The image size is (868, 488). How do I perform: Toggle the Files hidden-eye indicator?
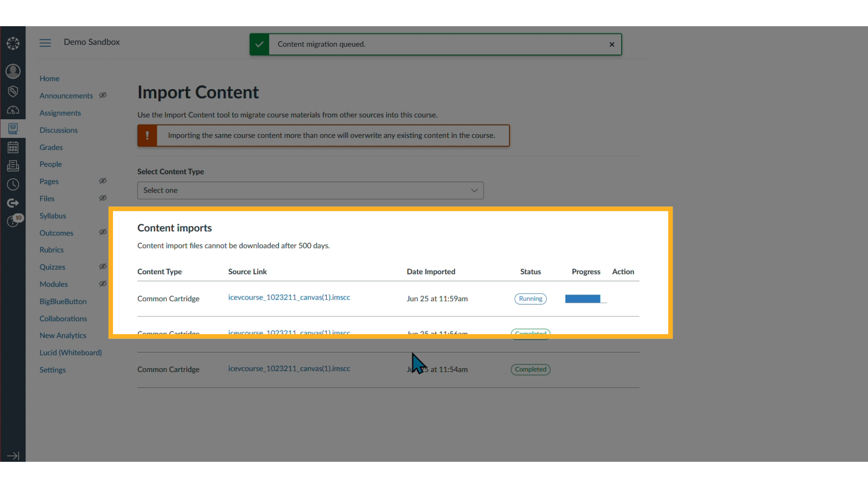(x=103, y=198)
